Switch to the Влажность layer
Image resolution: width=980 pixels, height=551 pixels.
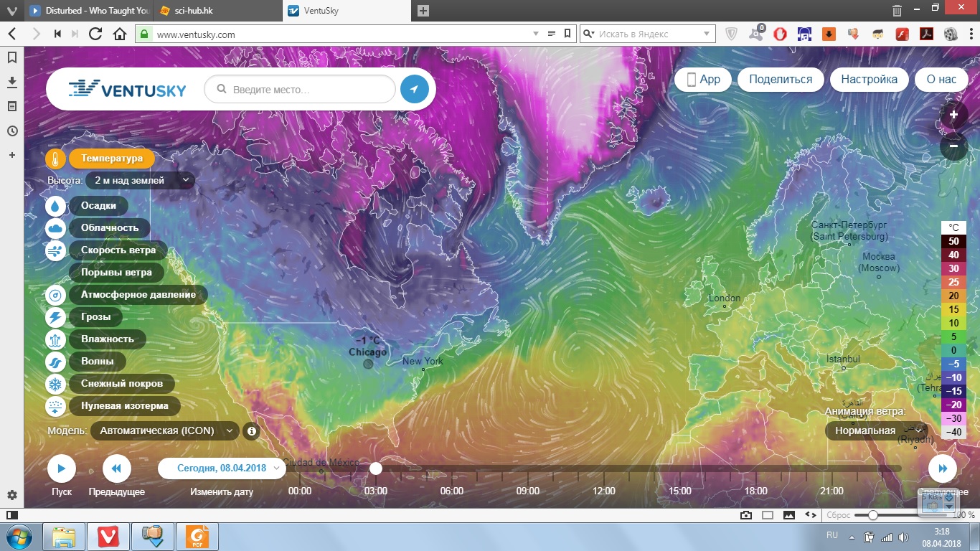click(108, 339)
